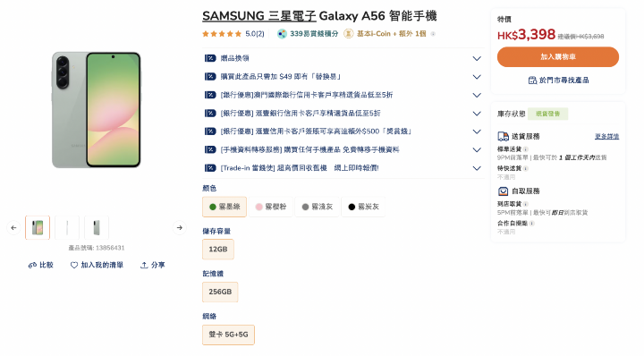This screenshot has height=356, width=644.
Task: Add to wishlist via heart icon
Action: click(74, 266)
